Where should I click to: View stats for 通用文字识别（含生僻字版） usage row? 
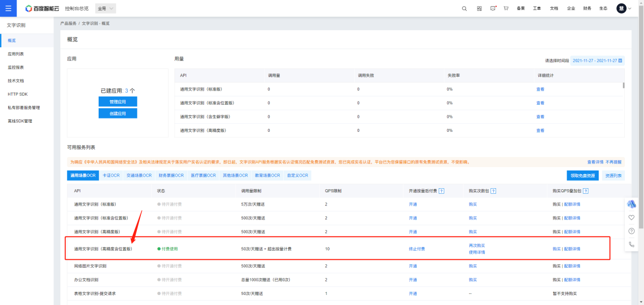tap(540, 117)
